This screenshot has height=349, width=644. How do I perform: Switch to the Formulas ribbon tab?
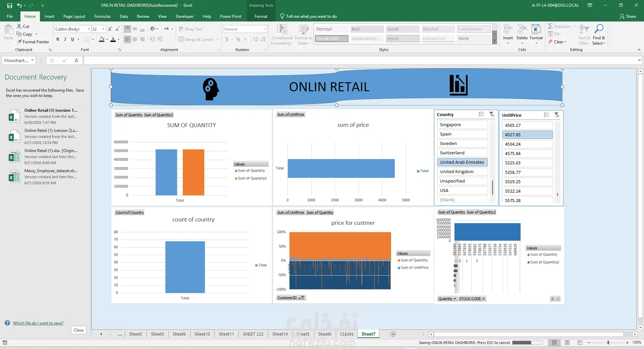point(102,16)
